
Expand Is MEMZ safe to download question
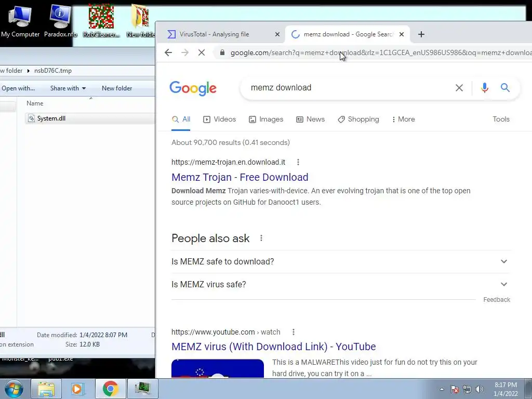pos(341,262)
